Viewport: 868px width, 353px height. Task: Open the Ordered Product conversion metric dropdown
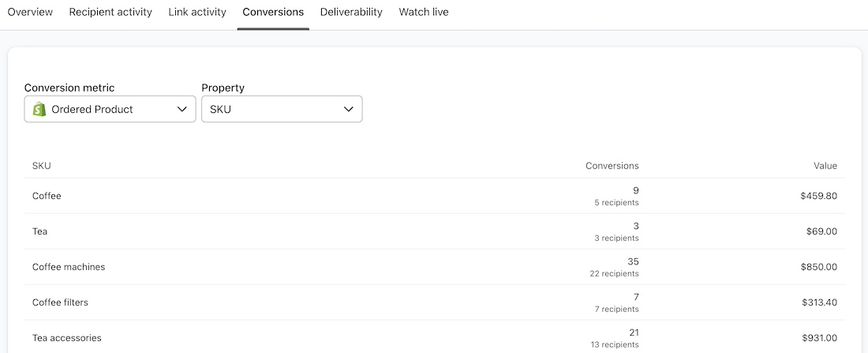pyautogui.click(x=110, y=110)
